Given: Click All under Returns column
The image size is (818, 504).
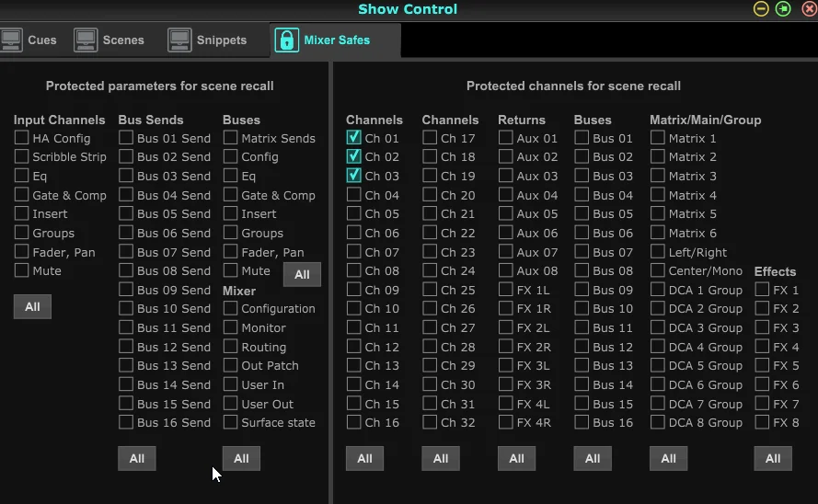Looking at the screenshot, I should (516, 458).
